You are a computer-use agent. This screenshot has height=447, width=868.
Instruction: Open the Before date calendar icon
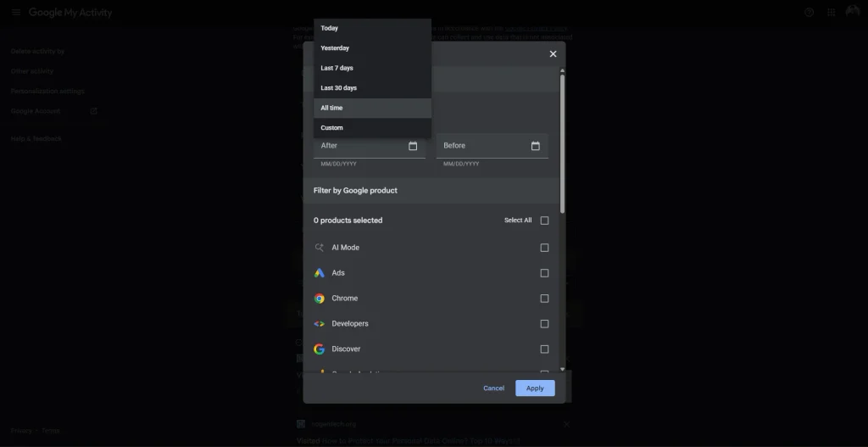pyautogui.click(x=536, y=146)
